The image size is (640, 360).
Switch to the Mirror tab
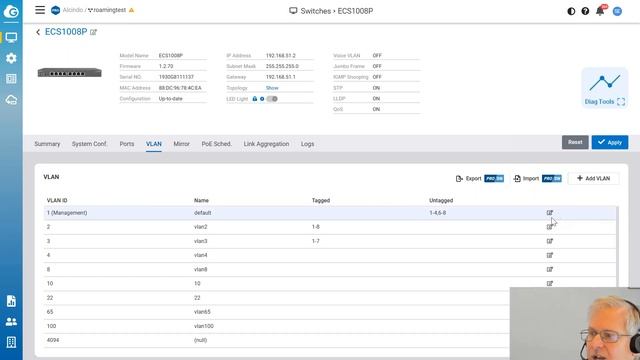182,144
